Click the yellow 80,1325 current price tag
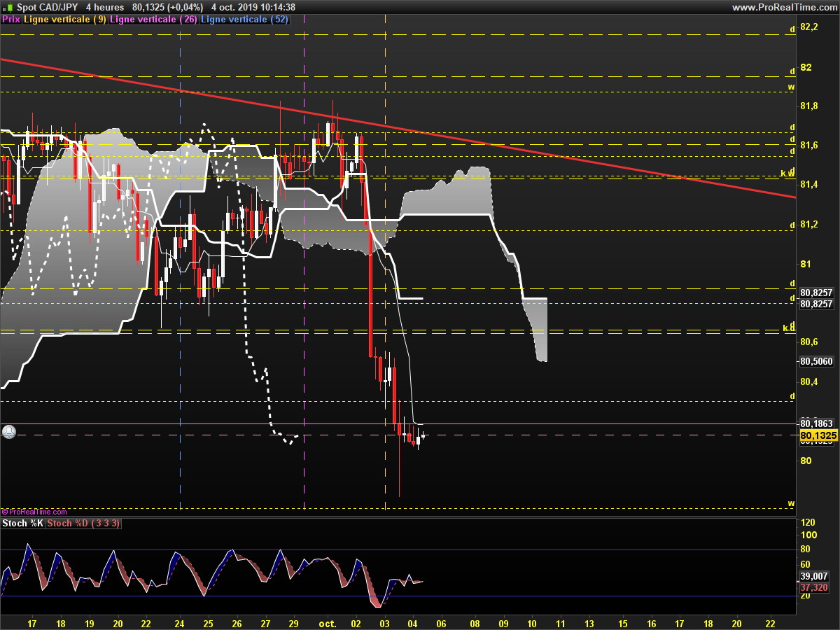 pos(818,435)
